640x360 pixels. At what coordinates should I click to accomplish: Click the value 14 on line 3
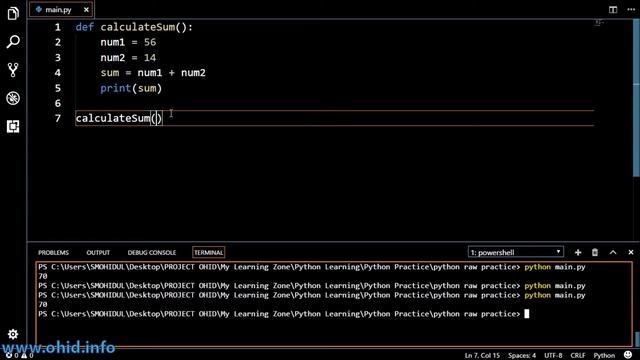150,58
